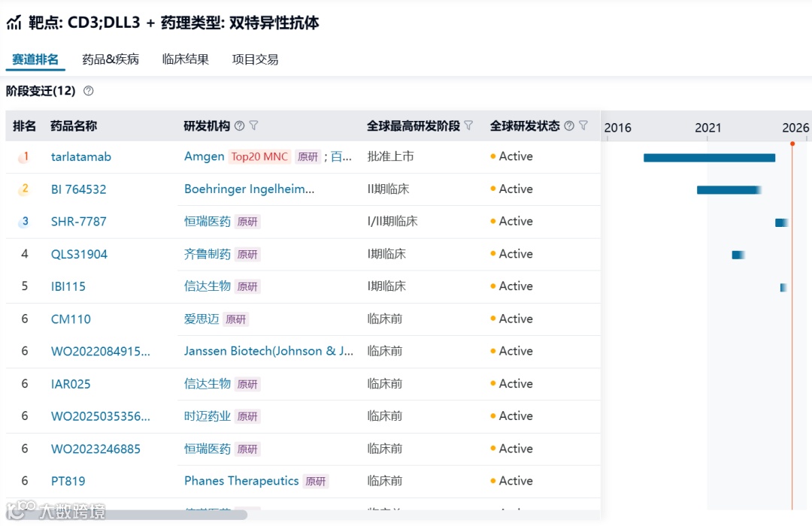Image resolution: width=812 pixels, height=526 pixels.
Task: Open the WO2025035356... drug link
Action: coord(101,416)
